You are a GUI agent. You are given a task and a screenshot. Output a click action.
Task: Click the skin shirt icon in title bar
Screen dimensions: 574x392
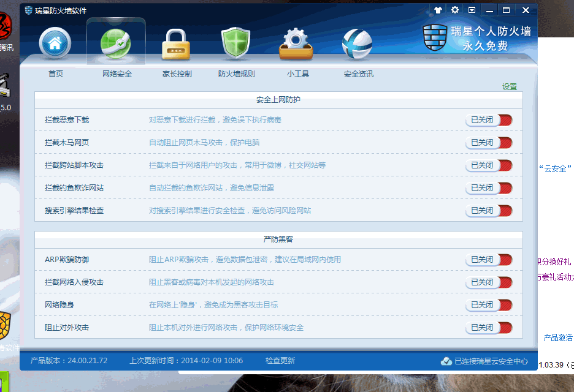coord(438,10)
